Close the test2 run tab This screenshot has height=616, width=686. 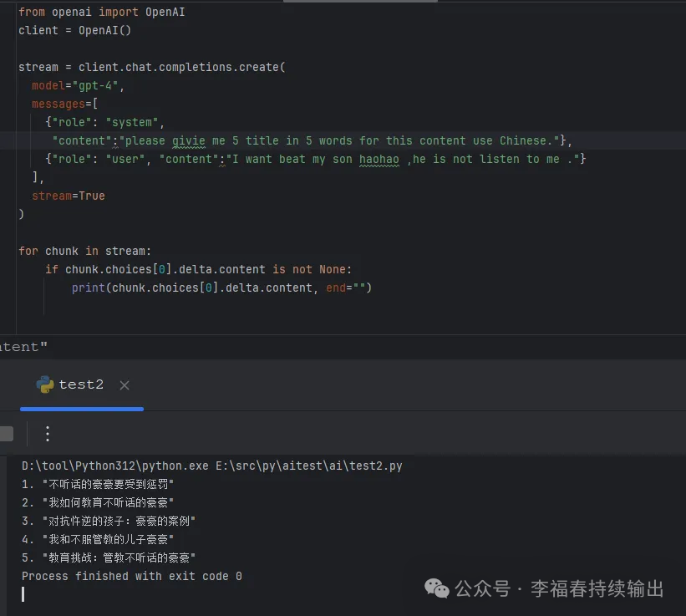[124, 385]
